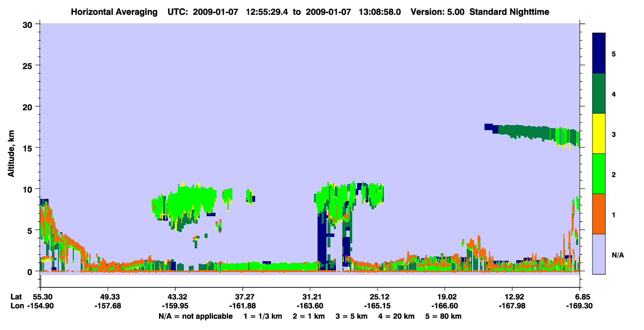Click the 'Standard Nighttime' label
This screenshot has width=644, height=330.
click(x=509, y=12)
